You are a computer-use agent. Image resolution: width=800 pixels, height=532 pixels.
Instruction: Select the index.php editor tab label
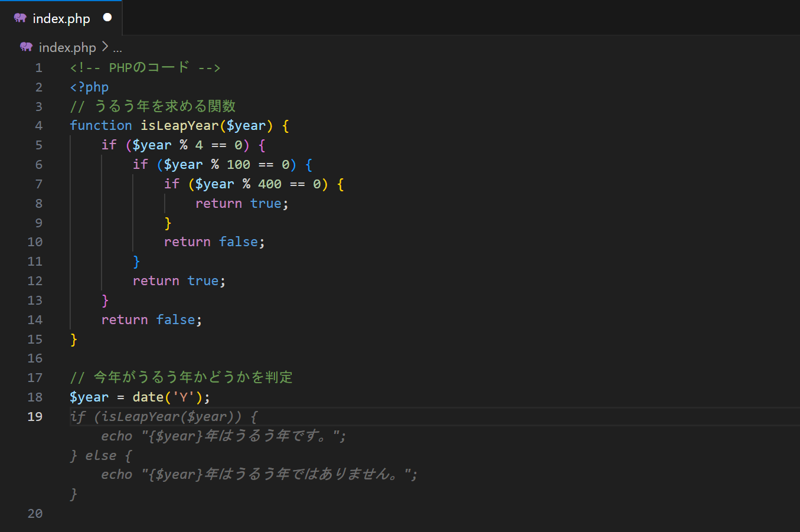tap(61, 19)
